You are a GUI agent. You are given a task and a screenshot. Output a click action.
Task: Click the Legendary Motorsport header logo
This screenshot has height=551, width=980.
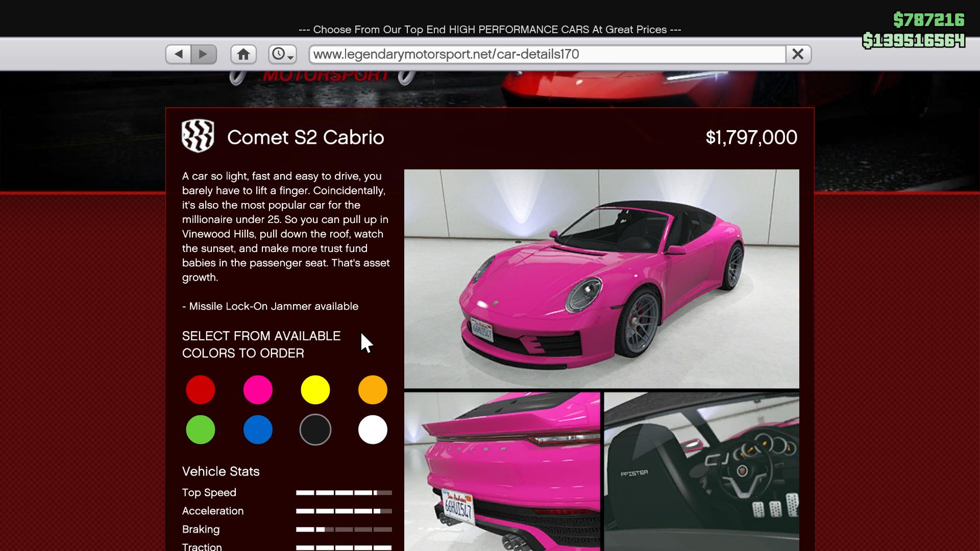pos(327,74)
